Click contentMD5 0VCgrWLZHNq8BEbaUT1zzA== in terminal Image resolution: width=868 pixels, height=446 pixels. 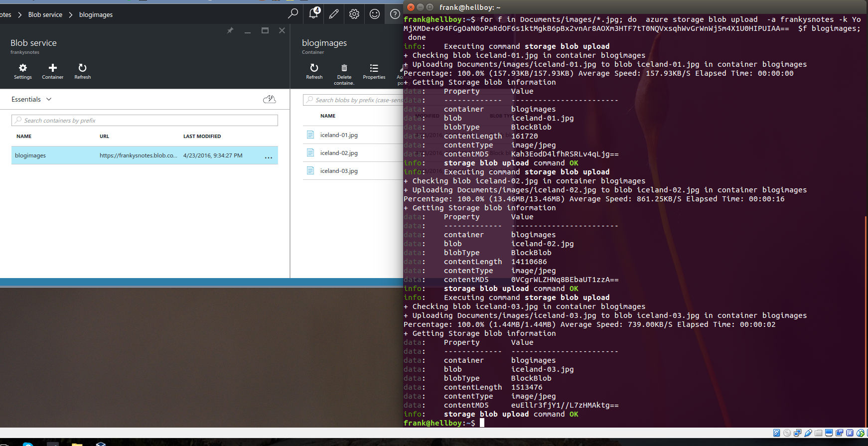pyautogui.click(x=565, y=280)
